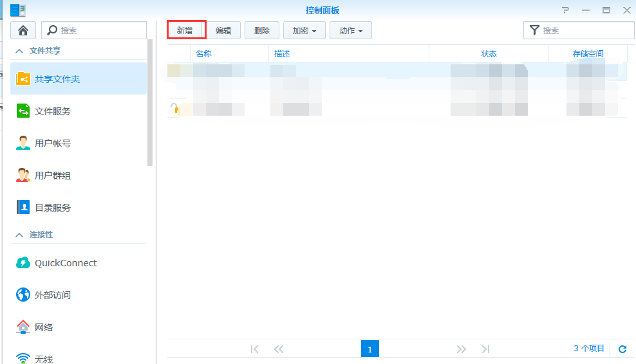This screenshot has height=364, width=636.
Task: Click the 编辑 button
Action: tap(223, 30)
